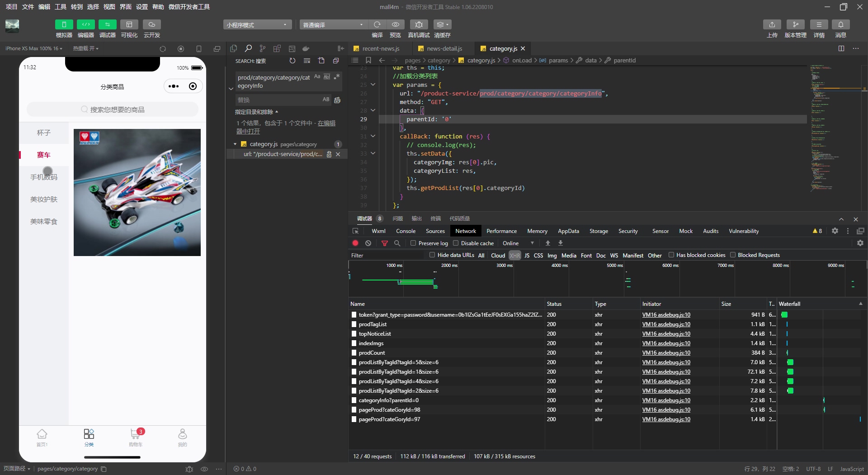Screen dimensions: 868x475
Task: Open the 普通编译 compile mode dropdown
Action: coord(333,24)
